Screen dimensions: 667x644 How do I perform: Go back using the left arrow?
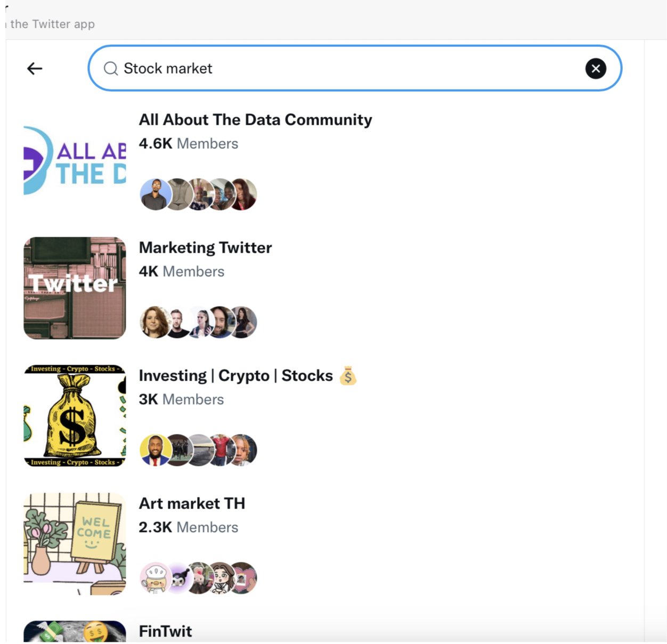click(35, 68)
